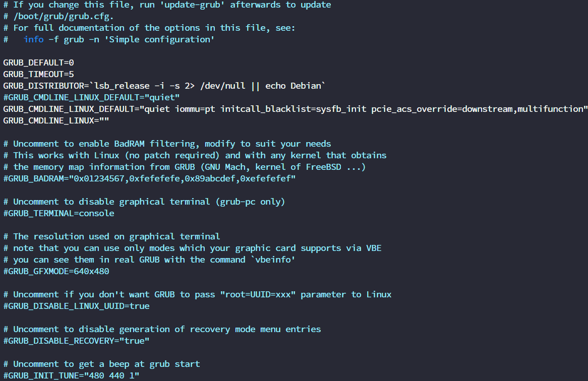This screenshot has width=588, height=381.
Task: Click the /boot/grub/grub.cfg. comment line
Action: 59,16
